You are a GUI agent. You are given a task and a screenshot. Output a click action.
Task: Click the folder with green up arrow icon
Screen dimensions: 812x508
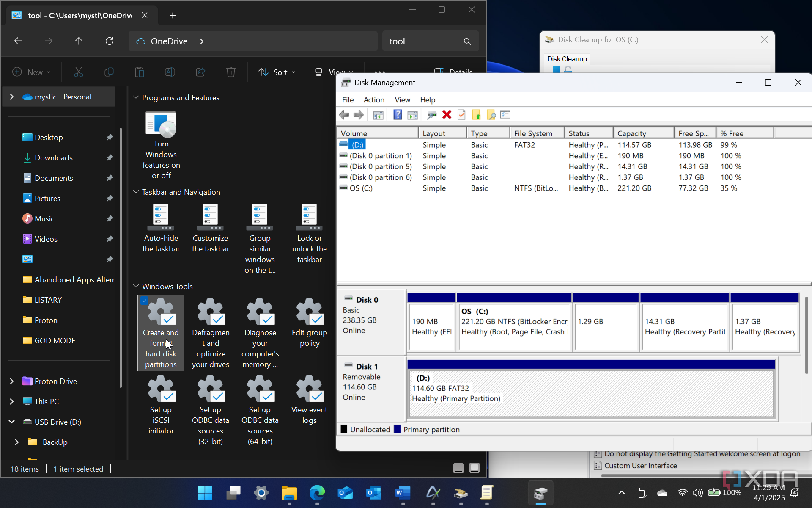click(476, 115)
